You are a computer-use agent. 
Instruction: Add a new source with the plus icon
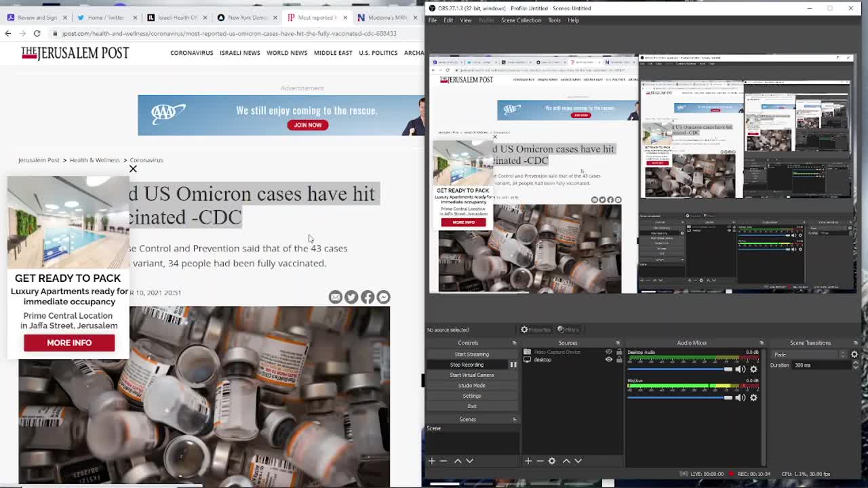[x=528, y=461]
